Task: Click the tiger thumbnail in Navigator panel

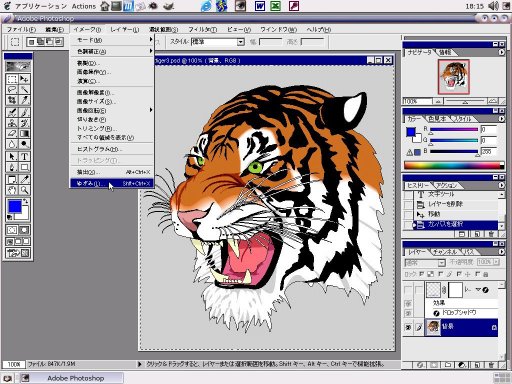Action: tap(453, 77)
